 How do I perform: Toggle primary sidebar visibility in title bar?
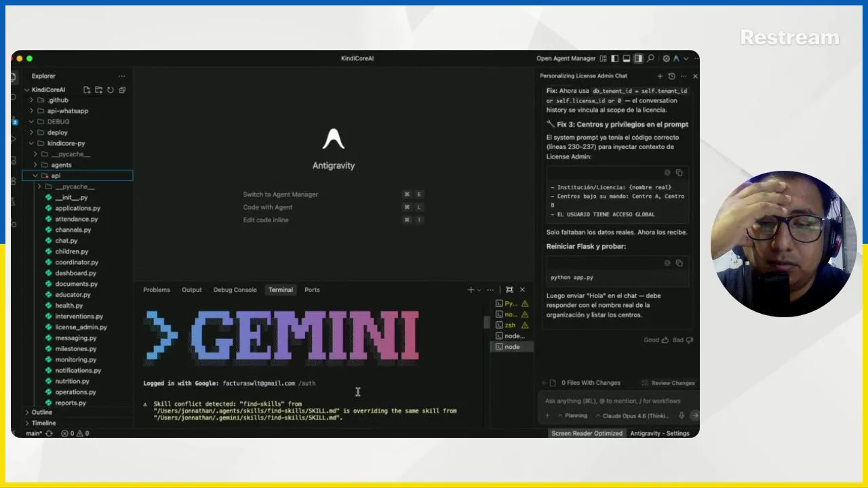(614, 58)
